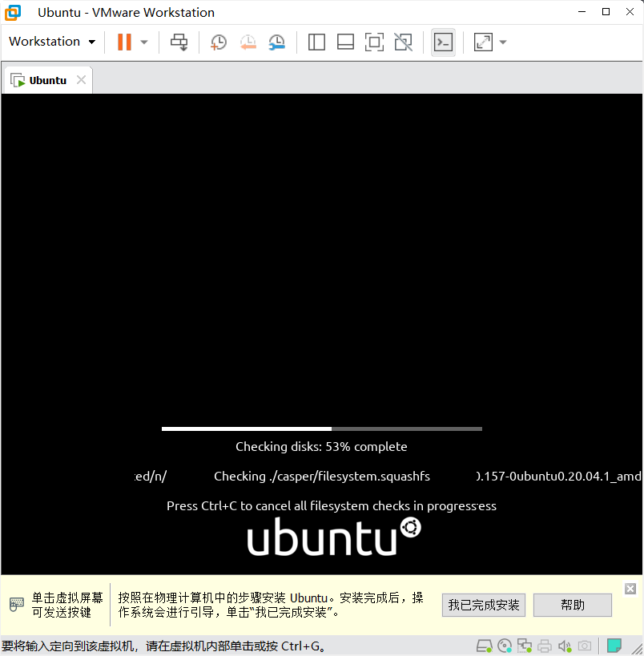Click the network adapter status icon
Image resolution: width=644 pixels, height=656 pixels.
(525, 646)
